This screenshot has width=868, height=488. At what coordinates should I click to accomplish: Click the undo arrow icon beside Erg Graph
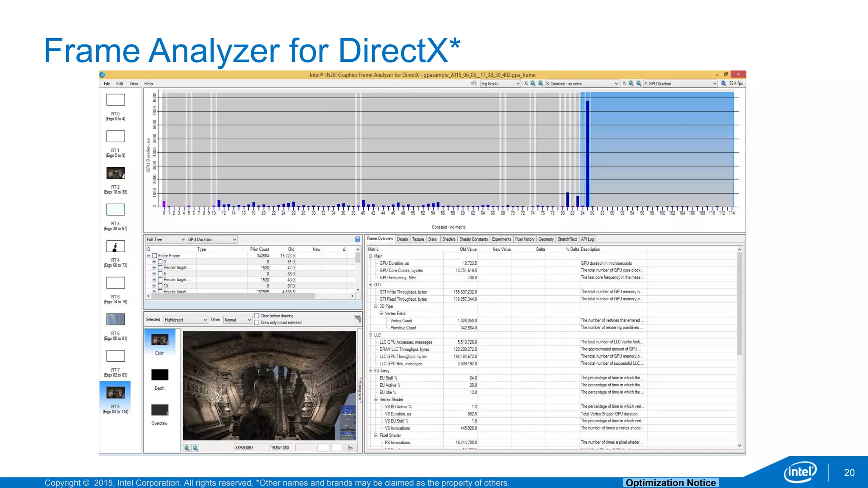pos(474,83)
